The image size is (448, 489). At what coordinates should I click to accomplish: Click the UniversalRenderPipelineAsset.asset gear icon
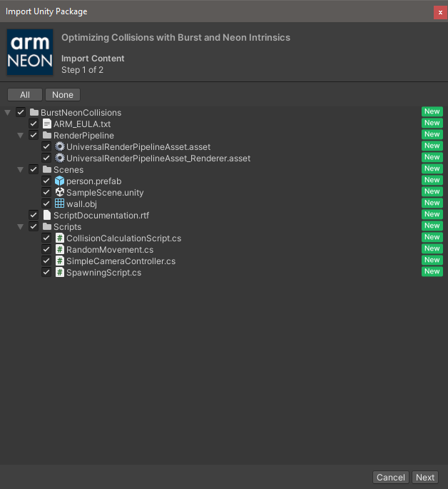(x=59, y=146)
